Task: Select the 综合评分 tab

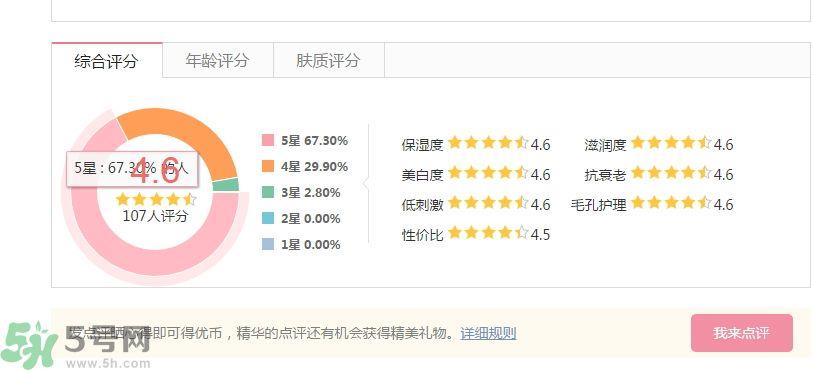Action: (107, 61)
